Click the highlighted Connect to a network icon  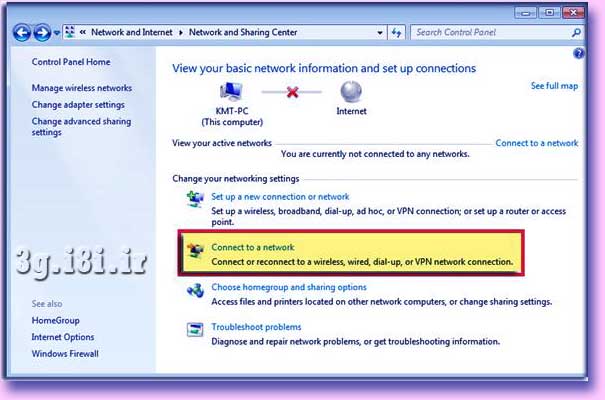click(195, 250)
